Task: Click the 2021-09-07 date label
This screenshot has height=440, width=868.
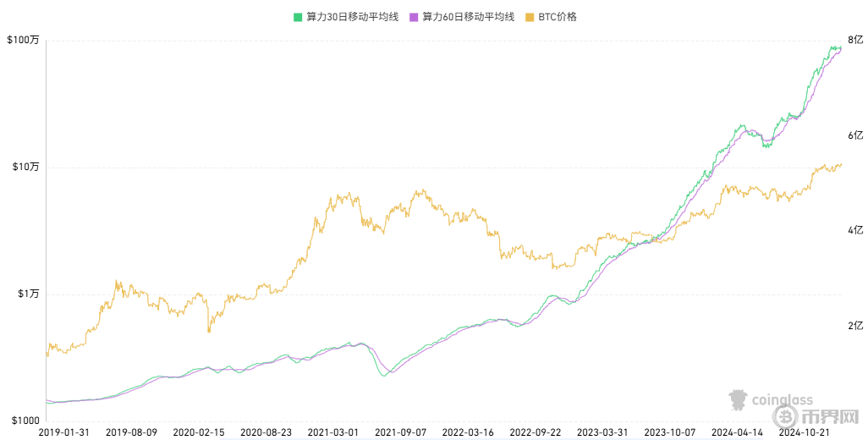Action: pos(400,432)
